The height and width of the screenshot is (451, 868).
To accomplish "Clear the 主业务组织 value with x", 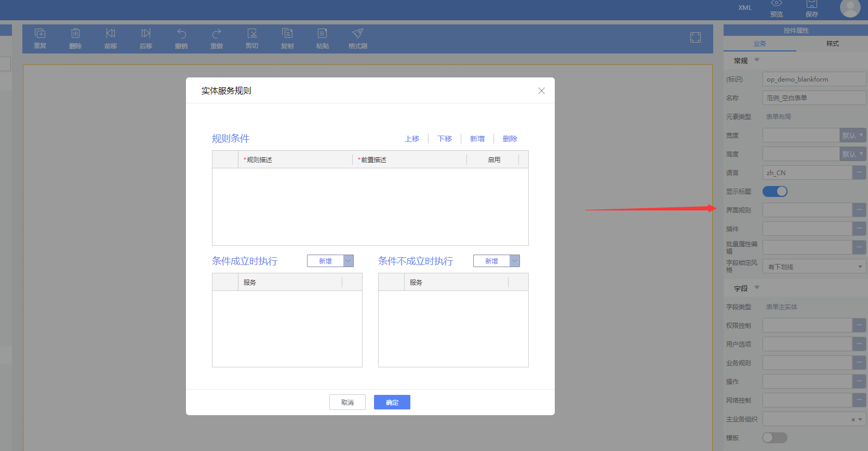I will coord(853,420).
